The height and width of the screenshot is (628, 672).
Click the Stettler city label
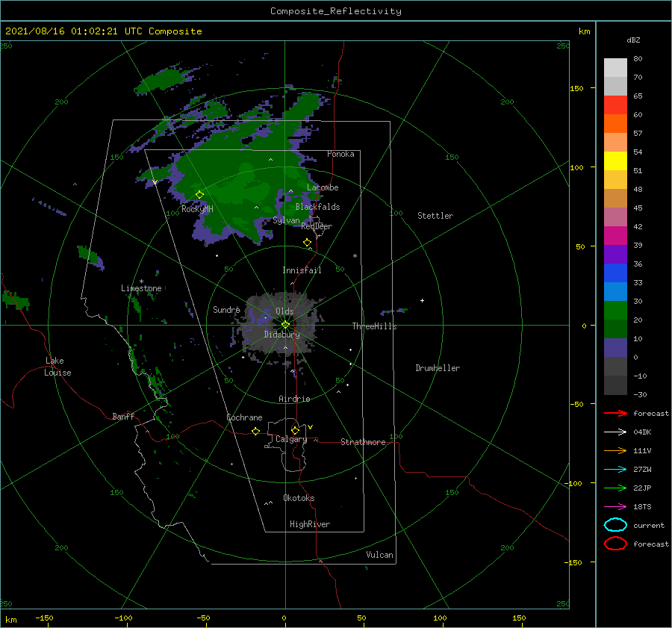[x=435, y=216]
